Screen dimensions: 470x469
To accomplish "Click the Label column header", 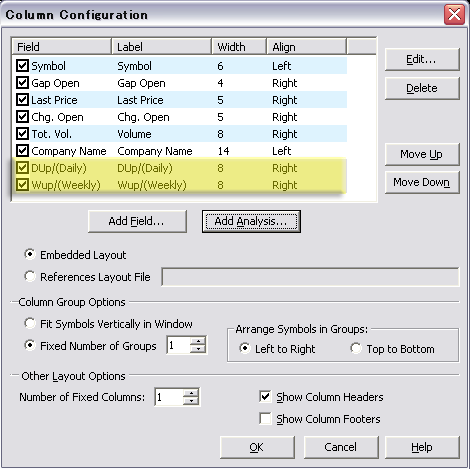I will tap(161, 47).
